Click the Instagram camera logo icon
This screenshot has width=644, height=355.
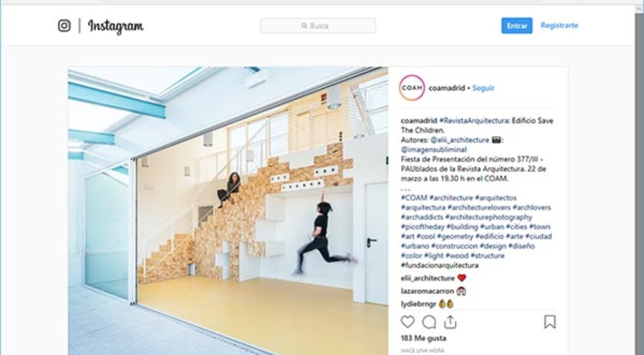tap(64, 26)
